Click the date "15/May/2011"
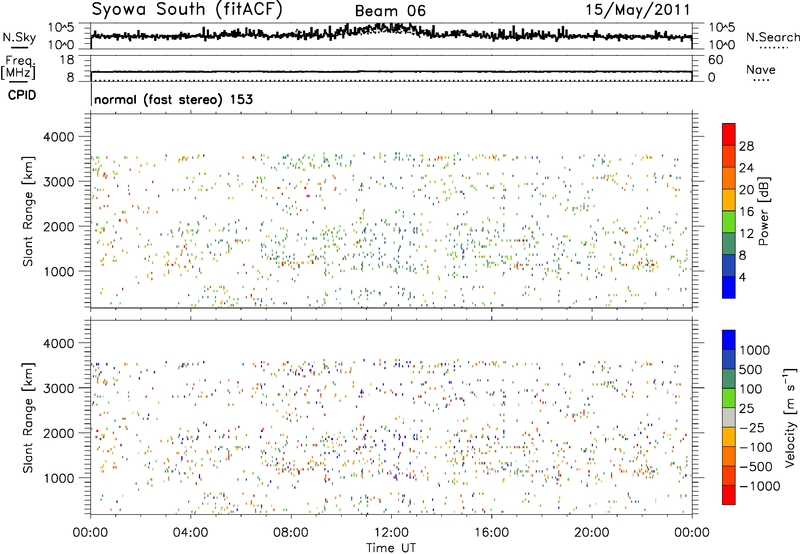The height and width of the screenshot is (554, 800). click(637, 9)
